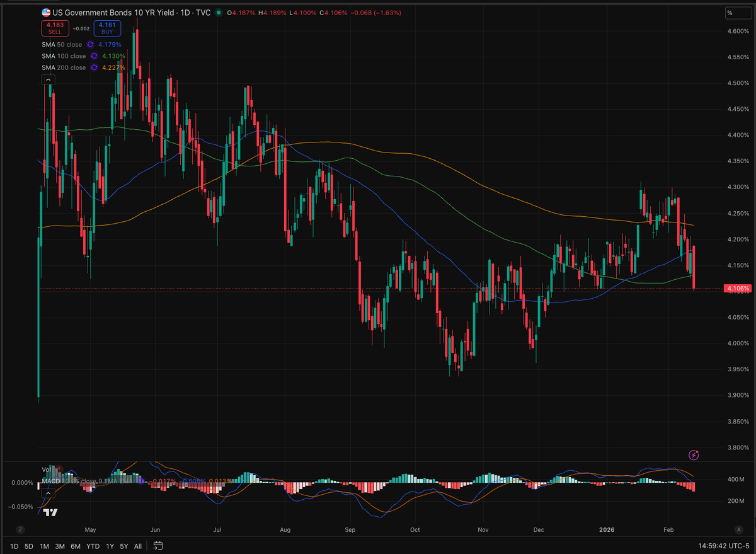Click the purple lightning bolt icon

pos(694,454)
